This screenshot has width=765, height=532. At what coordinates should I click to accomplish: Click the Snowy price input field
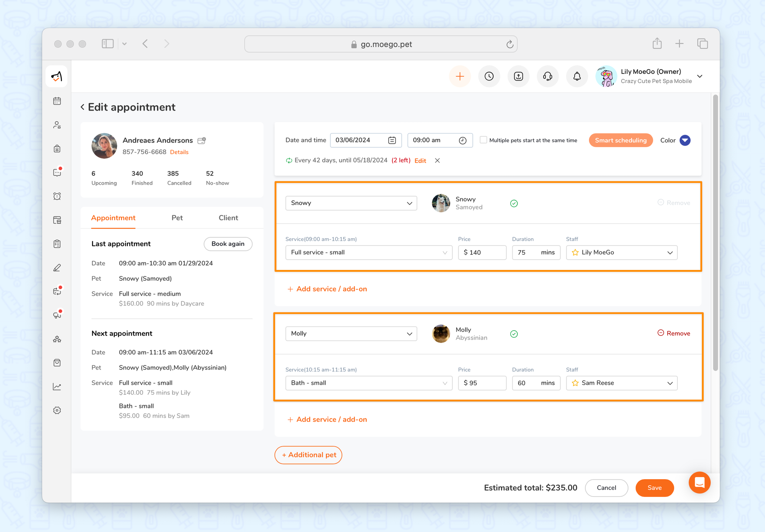tap(482, 252)
